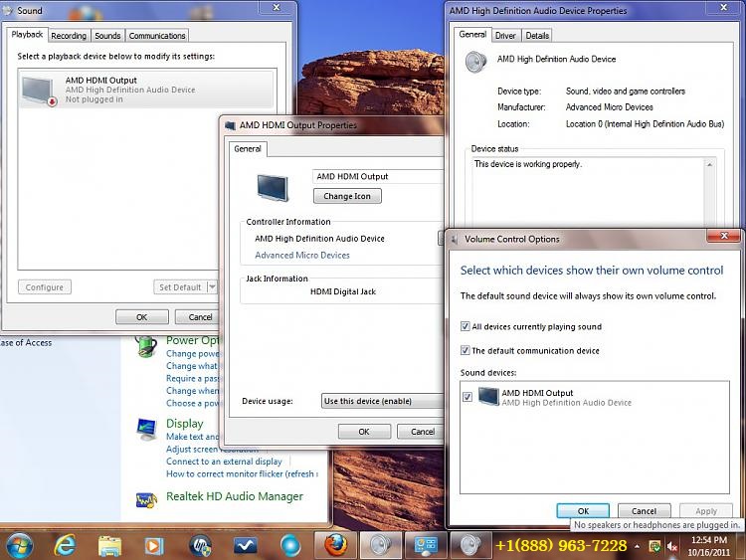Select AMD HDMI Output in the playback list
This screenshot has height=560, width=746.
(146, 89)
